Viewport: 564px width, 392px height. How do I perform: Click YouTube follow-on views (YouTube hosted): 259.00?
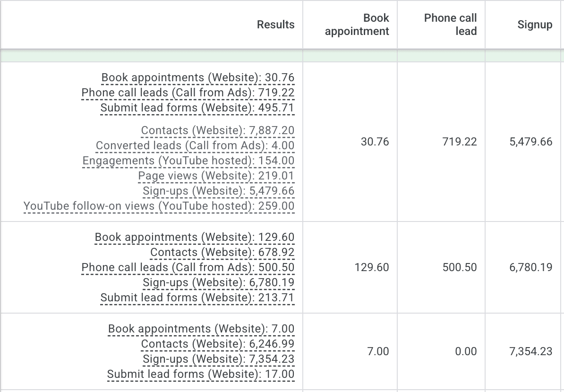click(x=159, y=206)
